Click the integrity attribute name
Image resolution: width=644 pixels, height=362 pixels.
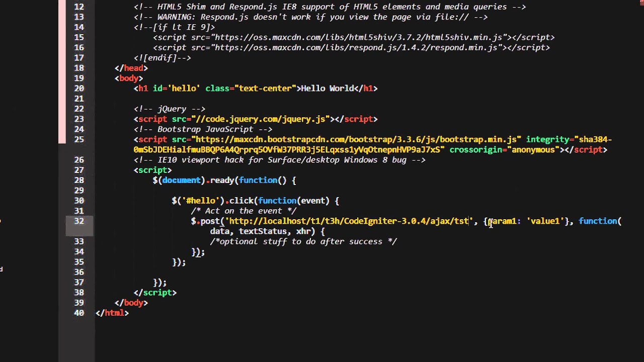pos(548,139)
